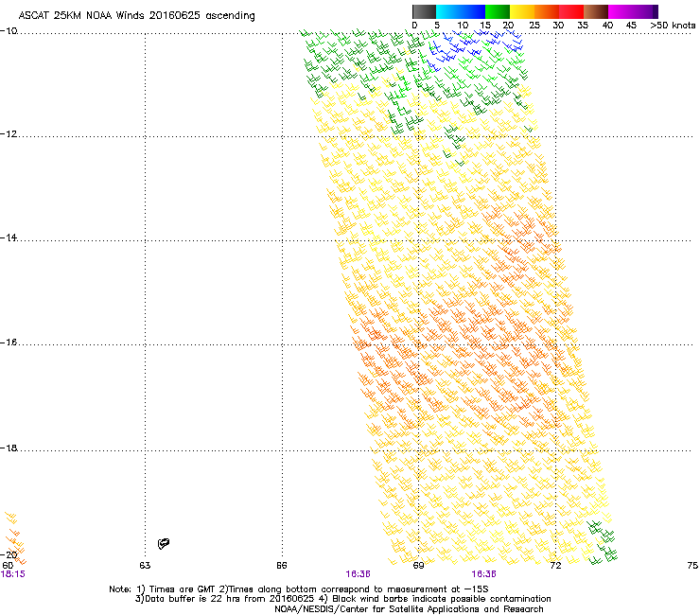Click the '-20' latitude axis label
This screenshot has height=615, width=700.
pyautogui.click(x=9, y=554)
